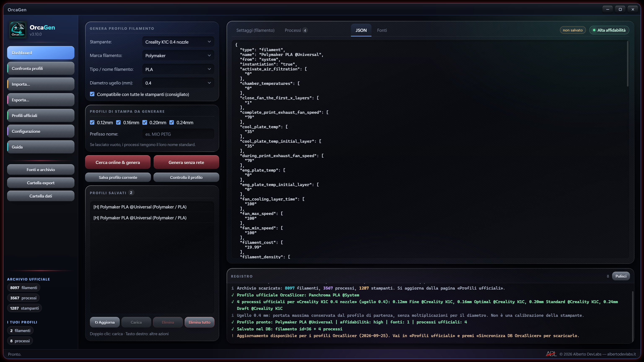Focus the Prefisso nome input field
This screenshot has width=644, height=362.
pos(178,134)
